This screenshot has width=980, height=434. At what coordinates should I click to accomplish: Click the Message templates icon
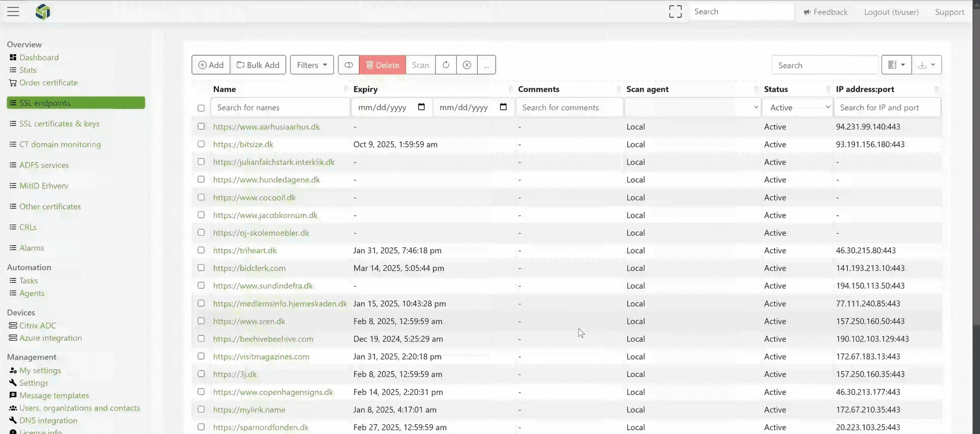click(13, 395)
